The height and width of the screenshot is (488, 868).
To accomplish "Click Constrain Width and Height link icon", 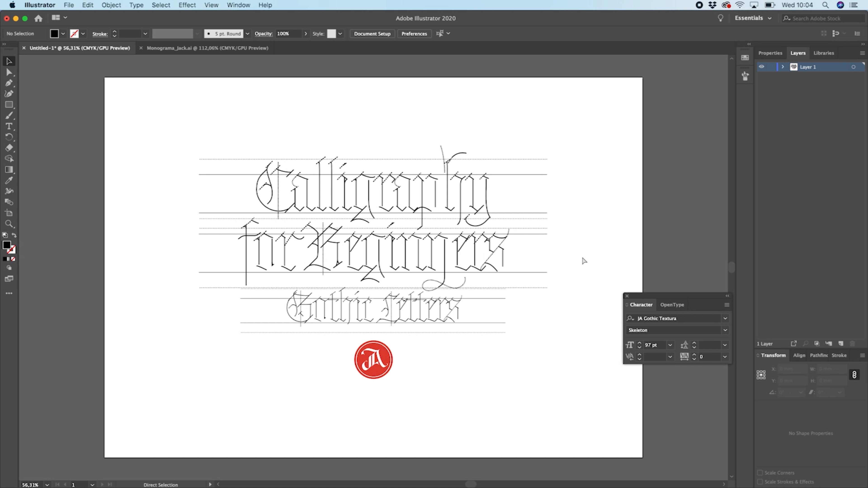I will (854, 375).
